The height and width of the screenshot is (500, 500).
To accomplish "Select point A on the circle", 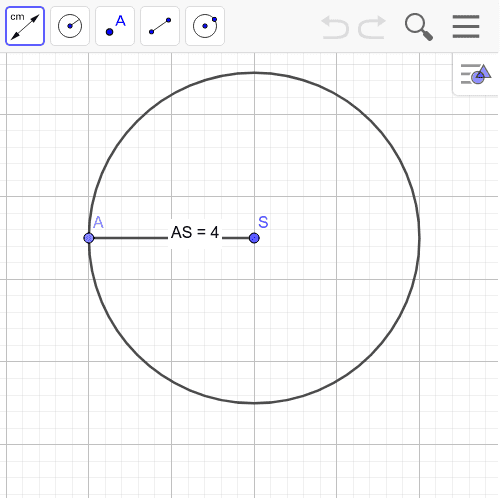I will coord(89,238).
